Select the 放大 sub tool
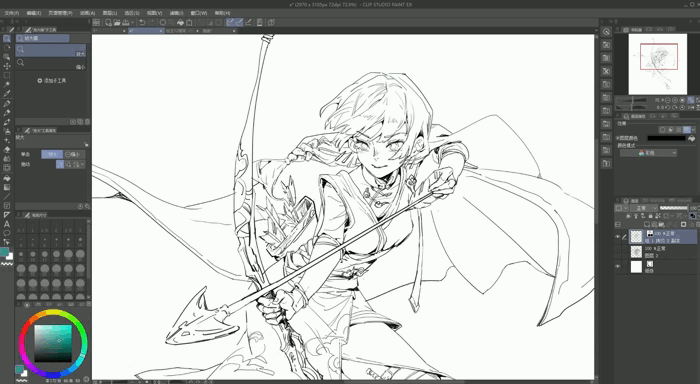Image resolution: width=700 pixels, height=384 pixels. 51,50
